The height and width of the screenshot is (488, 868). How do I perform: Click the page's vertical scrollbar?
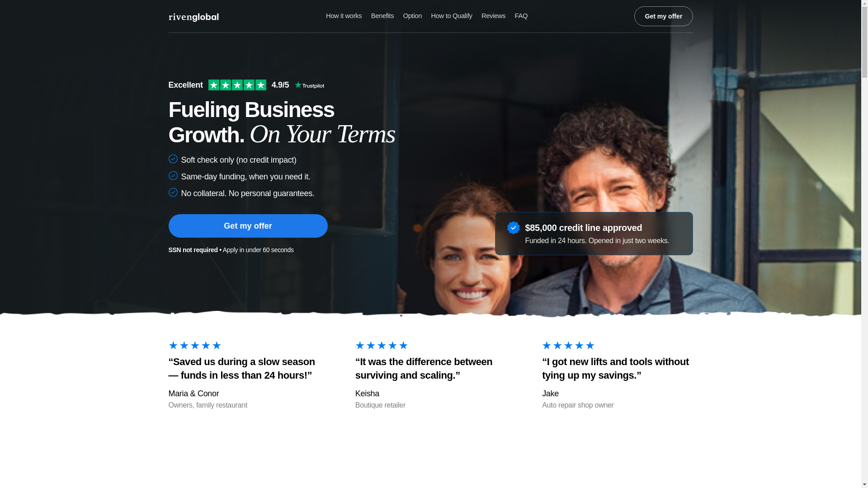pyautogui.click(x=864, y=244)
